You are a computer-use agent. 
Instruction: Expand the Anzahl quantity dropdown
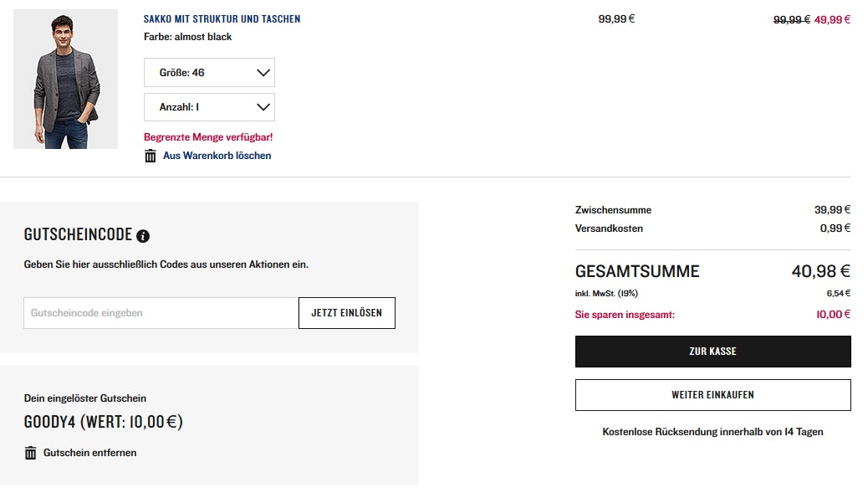pos(209,107)
